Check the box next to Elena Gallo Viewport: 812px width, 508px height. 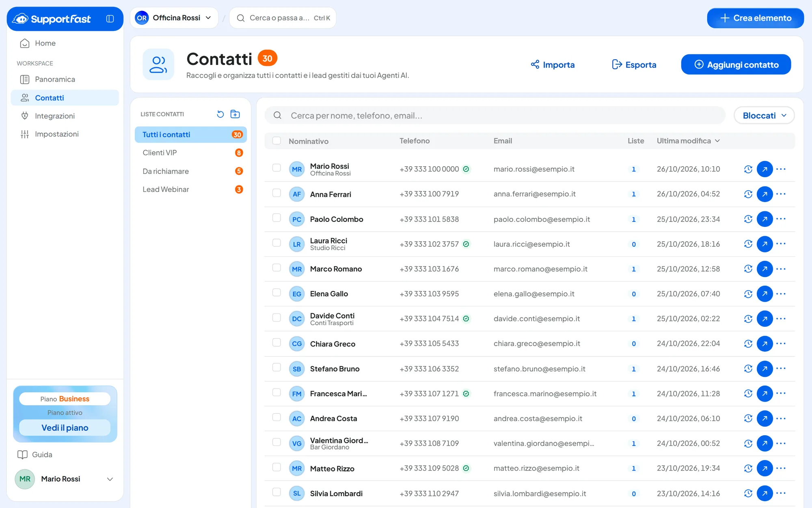click(x=276, y=293)
